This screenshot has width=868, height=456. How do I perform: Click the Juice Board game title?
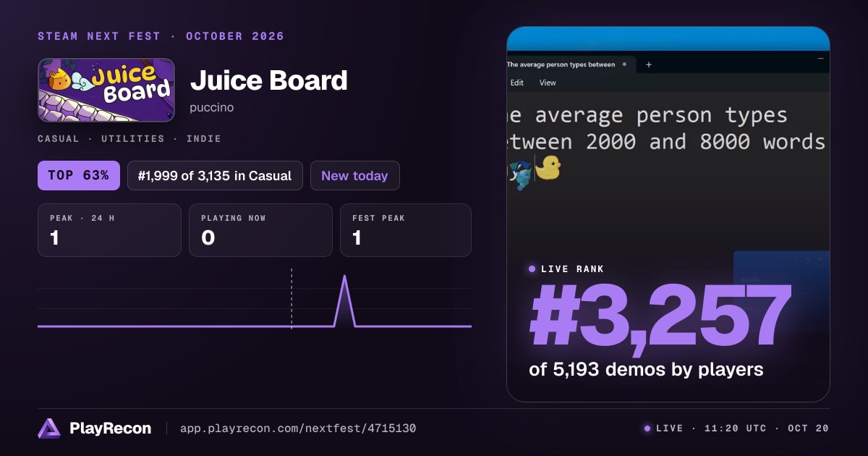pos(269,80)
